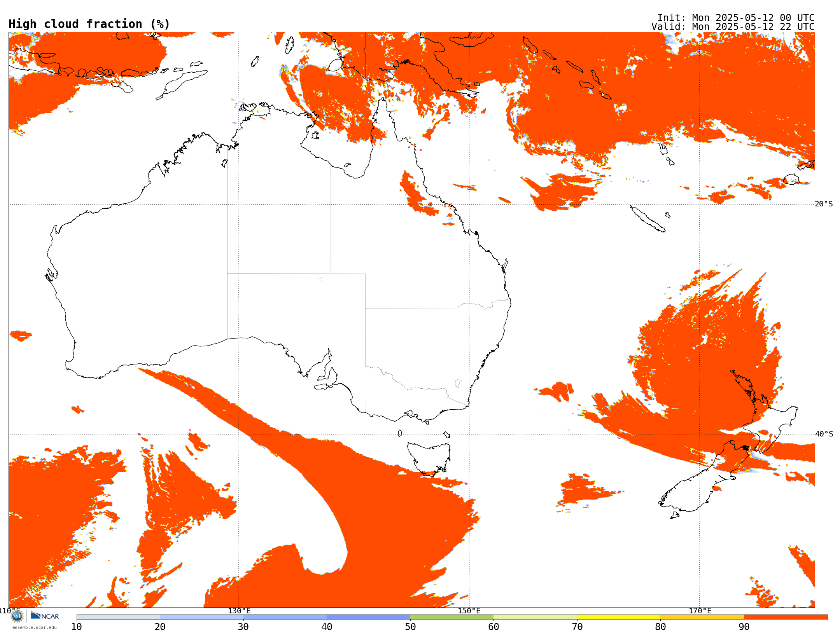Click the 90+ orange-red colorbar segment
Viewport: 840px width, 632px height.
[786, 617]
